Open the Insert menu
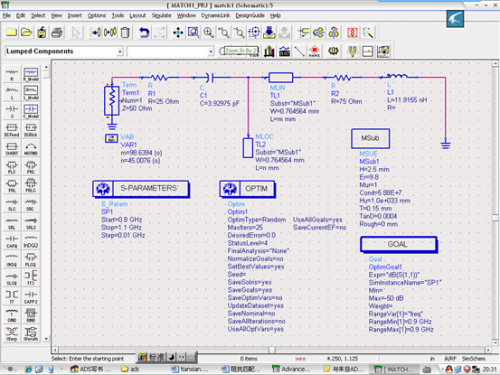Screen dimensions: 500x375 (x=75, y=15)
